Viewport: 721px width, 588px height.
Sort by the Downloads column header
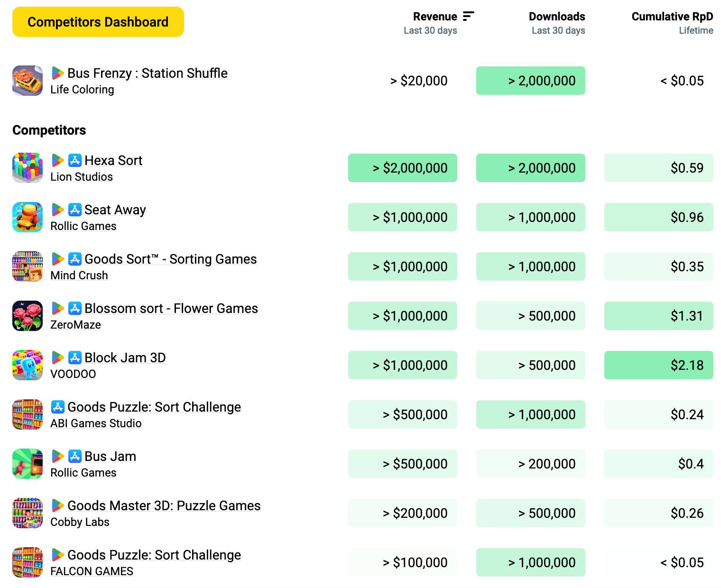[x=557, y=17]
